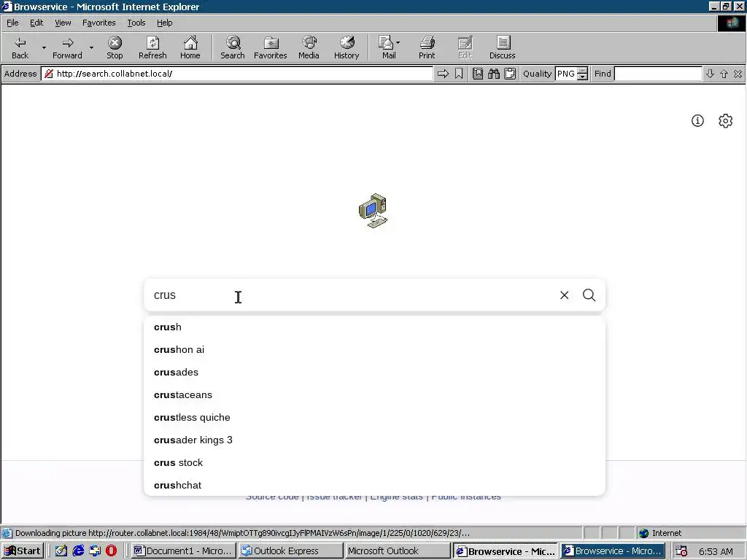Switch to Document1 Word taskbar button
The image size is (747, 560).
click(x=183, y=551)
